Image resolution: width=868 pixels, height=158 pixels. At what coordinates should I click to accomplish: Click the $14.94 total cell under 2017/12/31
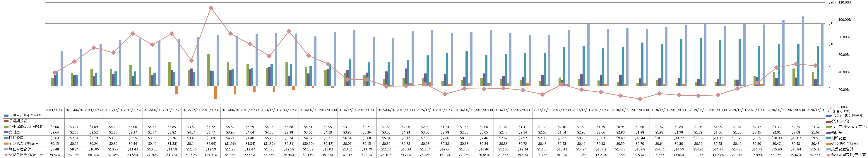pos(582,149)
